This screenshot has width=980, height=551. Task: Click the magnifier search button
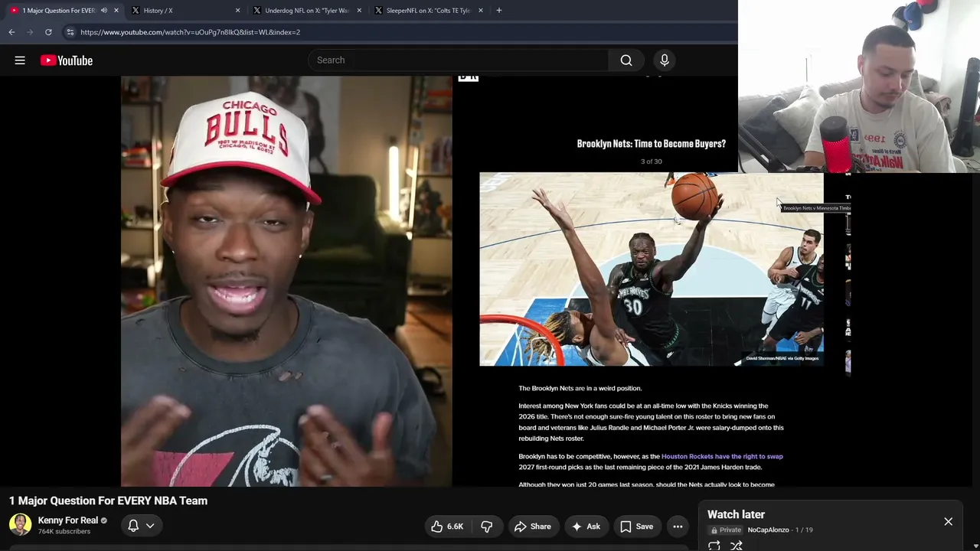pyautogui.click(x=626, y=60)
